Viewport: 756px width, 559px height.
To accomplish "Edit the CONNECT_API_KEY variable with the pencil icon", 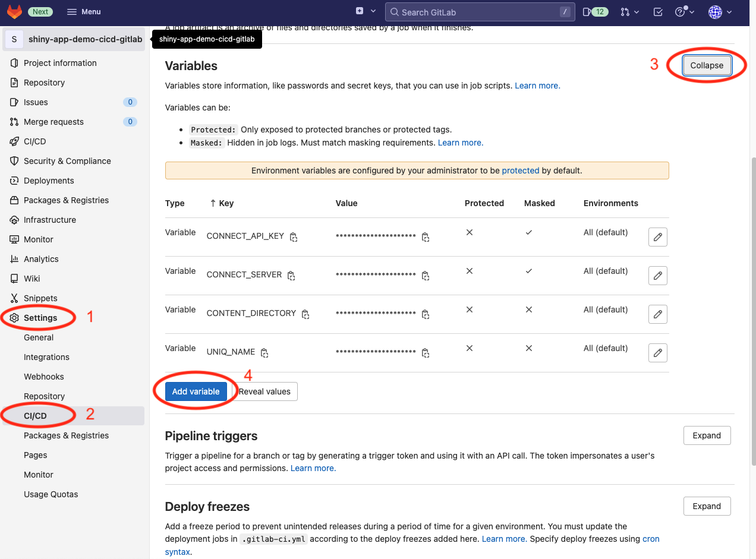I will click(x=657, y=236).
